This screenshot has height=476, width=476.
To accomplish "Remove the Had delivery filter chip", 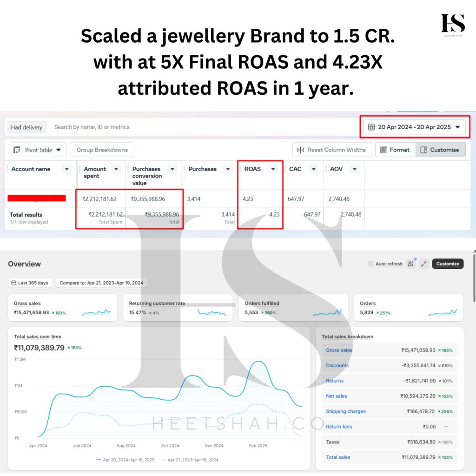I will pyautogui.click(x=26, y=127).
